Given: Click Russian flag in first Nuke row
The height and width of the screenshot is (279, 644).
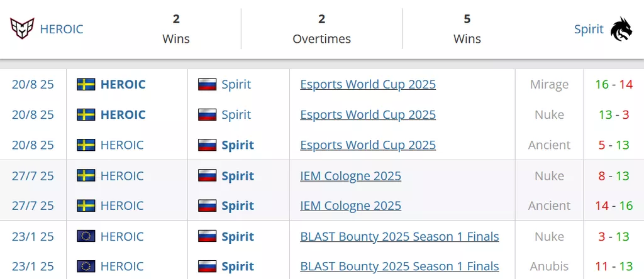Looking at the screenshot, I should 208,114.
